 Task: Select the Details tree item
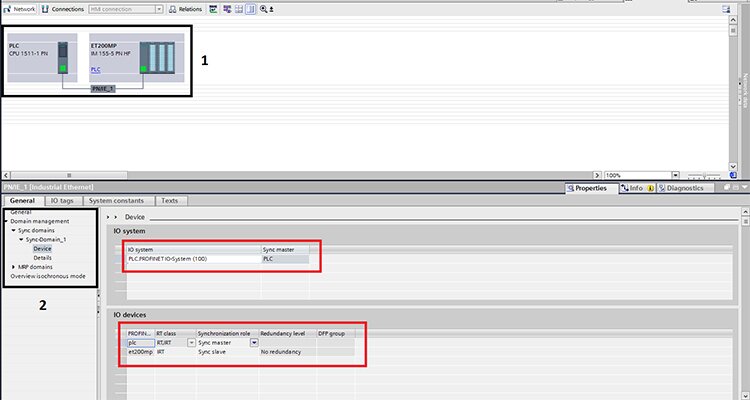pyautogui.click(x=42, y=257)
